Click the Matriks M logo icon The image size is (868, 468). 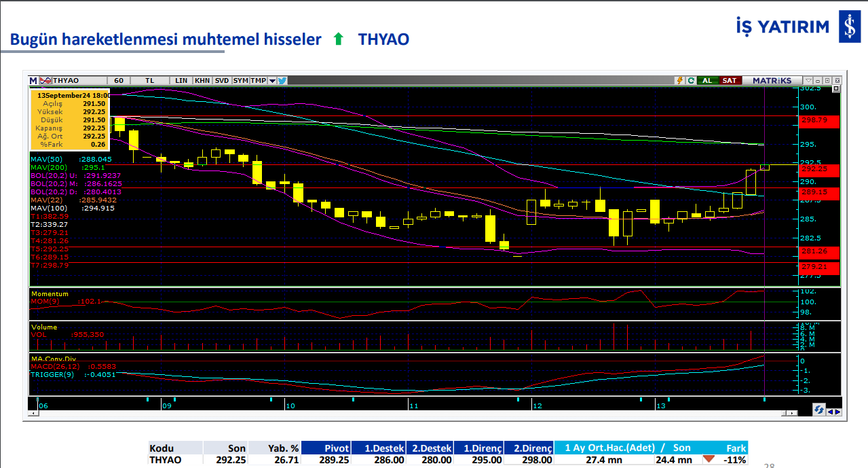(33, 80)
